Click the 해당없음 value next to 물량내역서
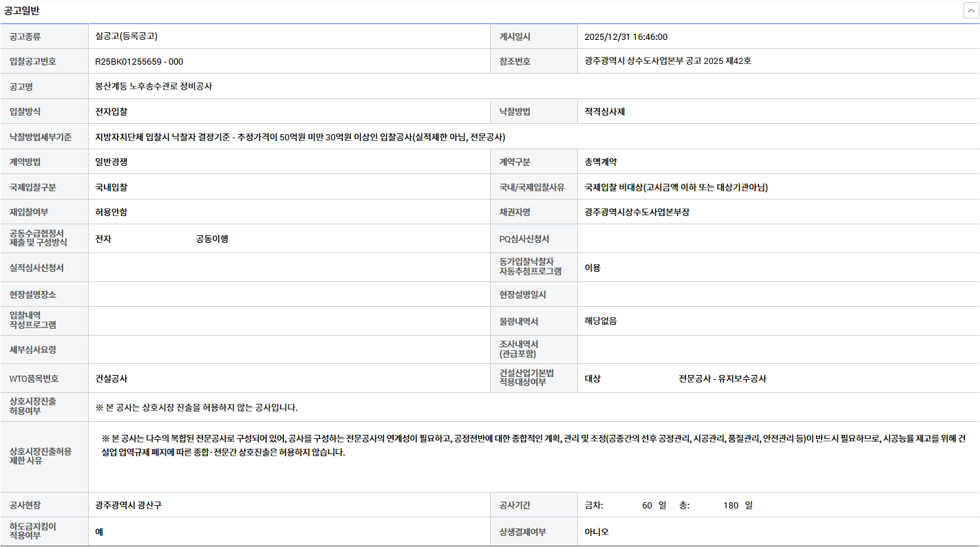 pyautogui.click(x=601, y=321)
